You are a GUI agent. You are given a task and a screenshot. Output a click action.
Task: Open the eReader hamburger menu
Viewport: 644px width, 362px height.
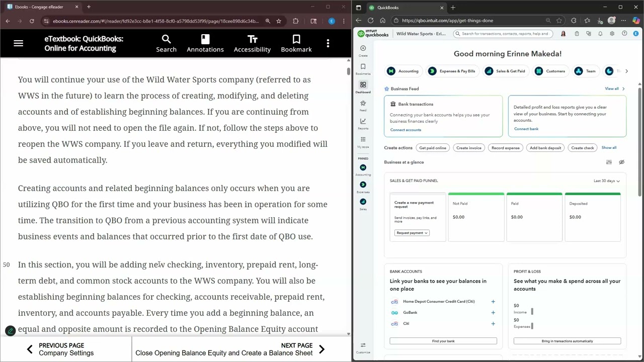[19, 44]
